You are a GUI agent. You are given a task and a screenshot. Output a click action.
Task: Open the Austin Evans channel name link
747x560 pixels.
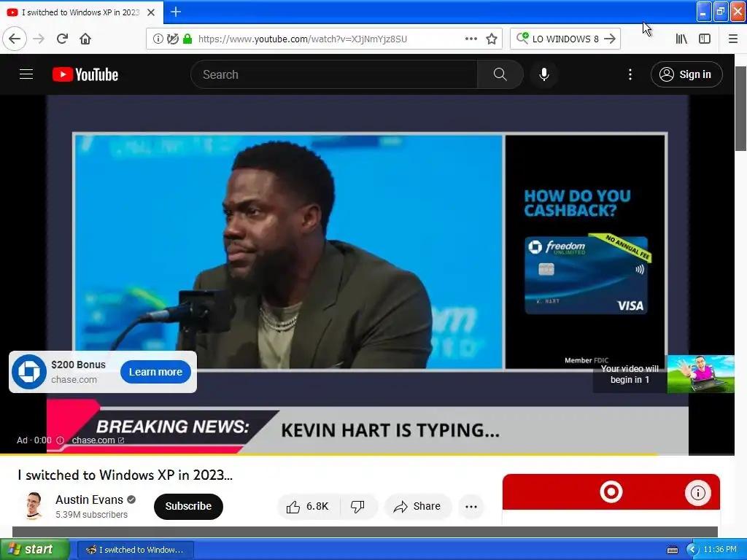point(89,499)
